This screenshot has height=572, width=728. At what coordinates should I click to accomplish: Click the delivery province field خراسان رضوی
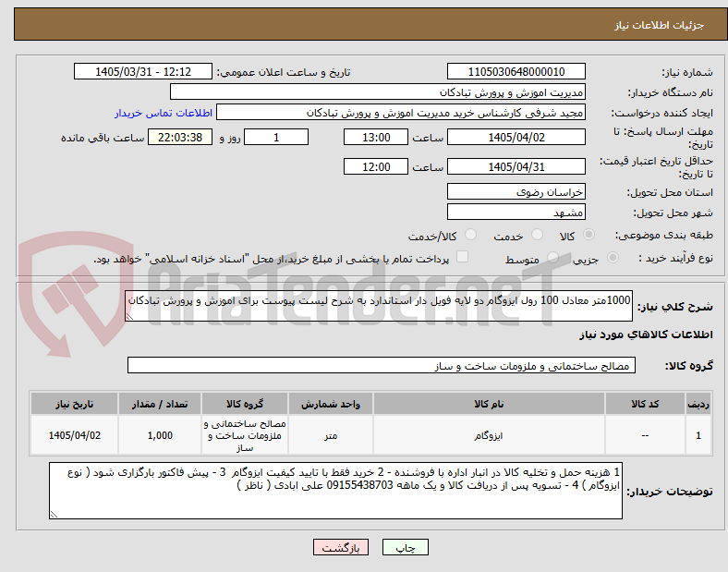[516, 191]
